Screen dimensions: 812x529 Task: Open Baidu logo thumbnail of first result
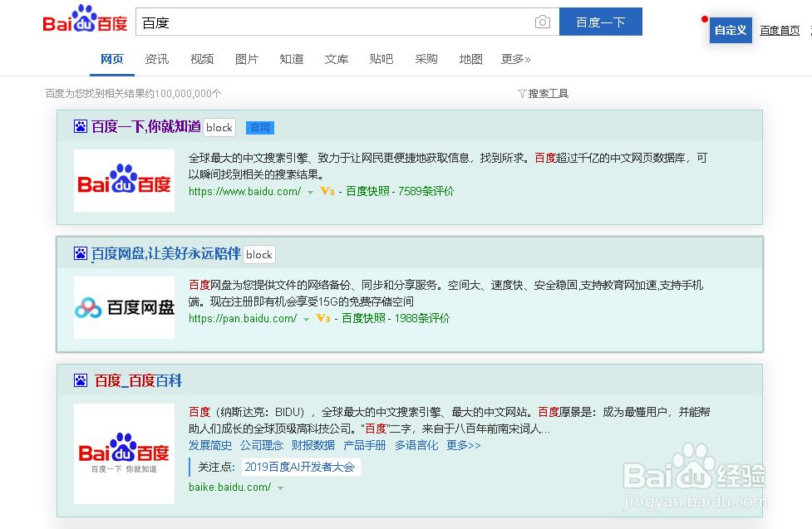click(125, 181)
